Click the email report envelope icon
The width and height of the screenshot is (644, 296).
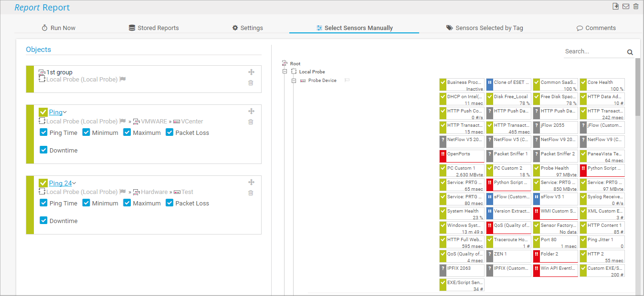coord(626,6)
